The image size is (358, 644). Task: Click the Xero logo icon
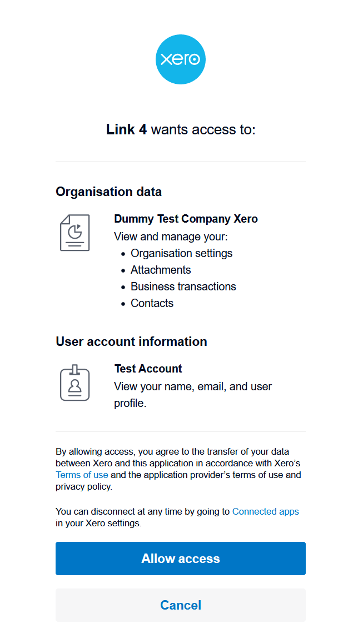[180, 59]
